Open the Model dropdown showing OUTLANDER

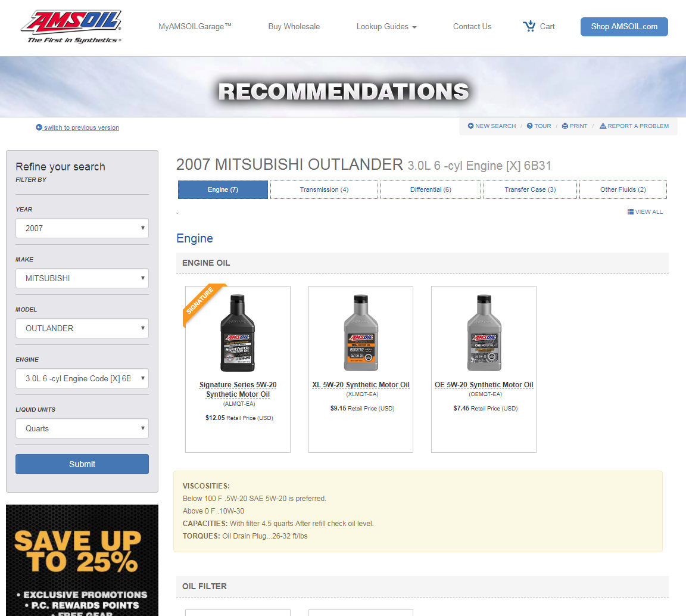point(82,328)
